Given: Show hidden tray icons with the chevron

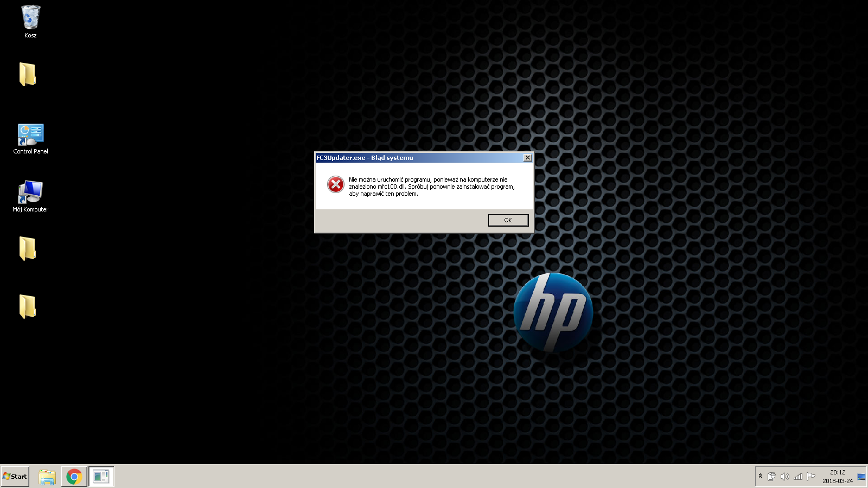Looking at the screenshot, I should coord(760,476).
